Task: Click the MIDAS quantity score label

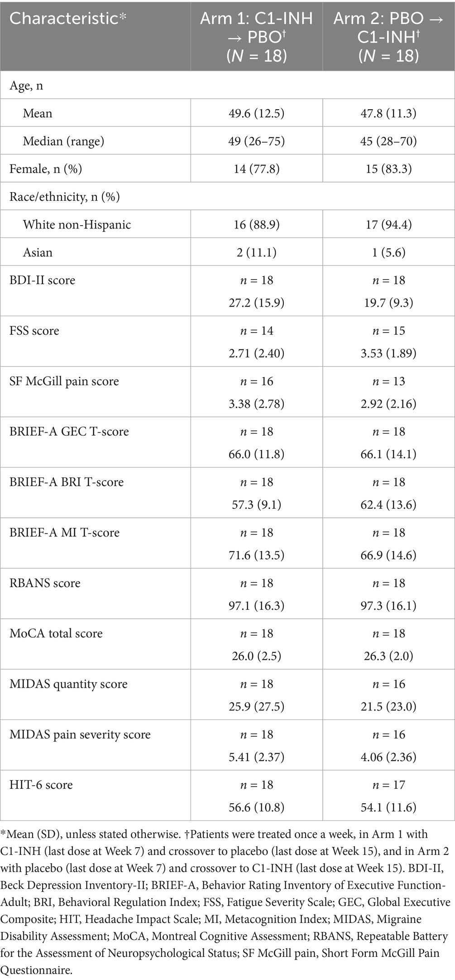Action: tap(68, 684)
